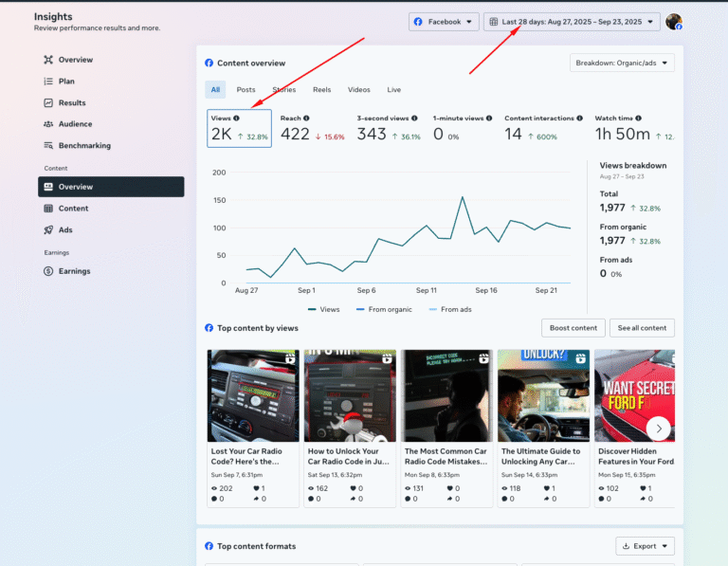
Task: Click the Benchmarking icon in sidebar
Action: point(48,146)
